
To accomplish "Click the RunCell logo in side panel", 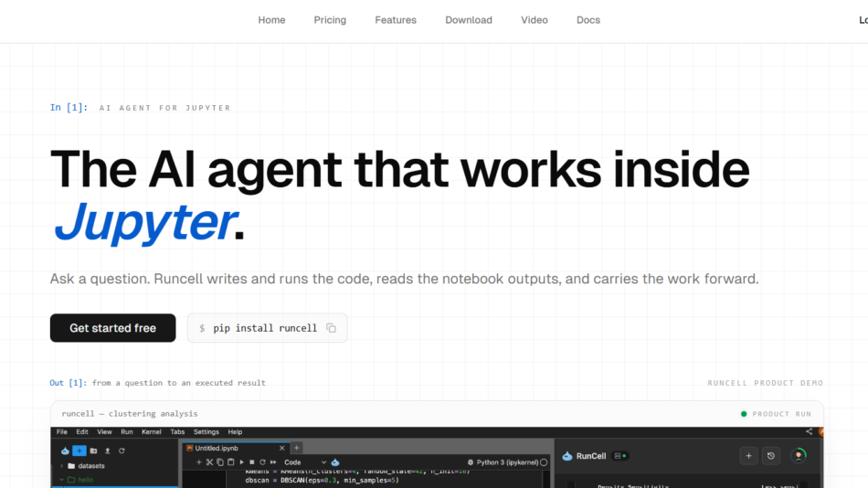I will coord(567,456).
